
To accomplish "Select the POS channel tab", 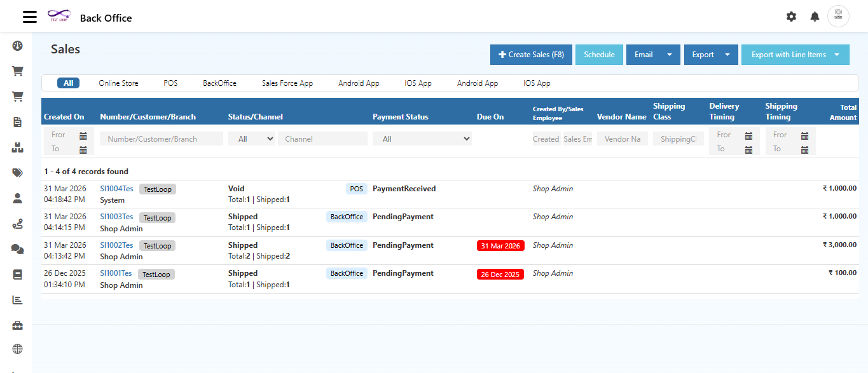I will [x=170, y=83].
